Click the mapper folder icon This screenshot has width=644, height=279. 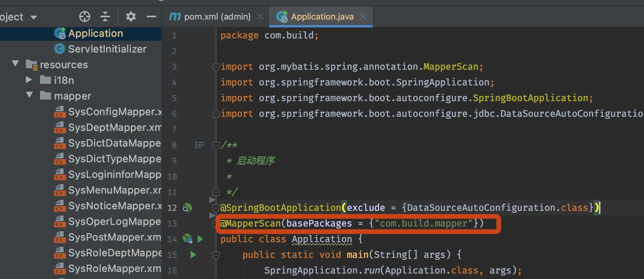click(x=45, y=95)
